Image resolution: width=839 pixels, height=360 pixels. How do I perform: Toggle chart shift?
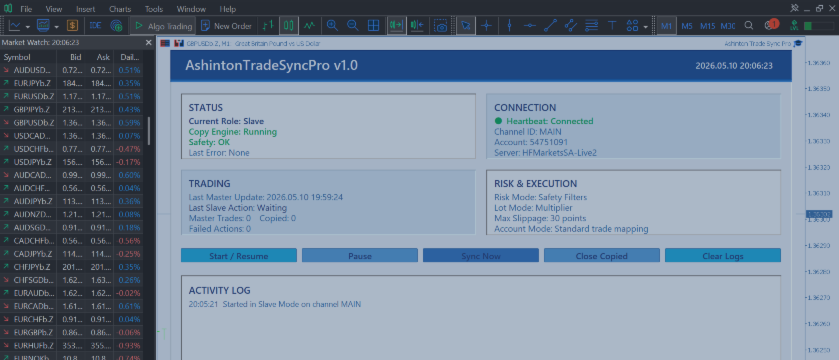[417, 25]
